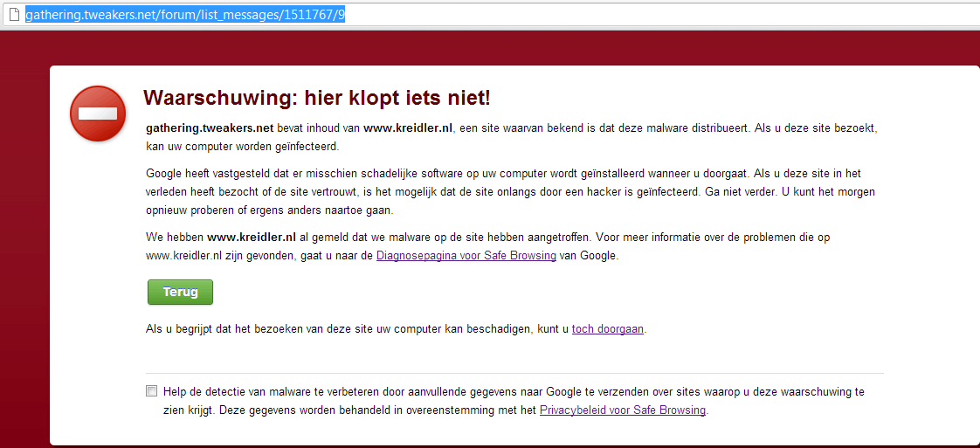Click bold text 'gathering.tweakers.net' in the first paragraph
This screenshot has width=980, height=448.
(x=210, y=128)
